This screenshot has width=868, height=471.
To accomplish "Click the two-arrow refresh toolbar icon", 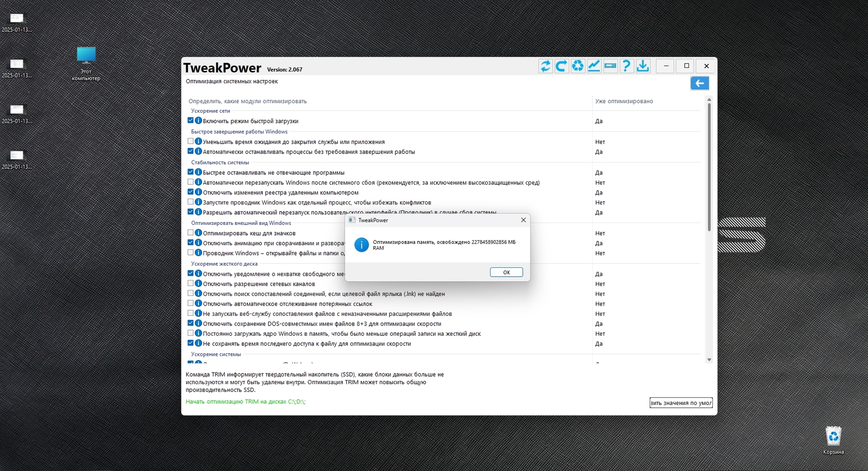I will (x=545, y=66).
